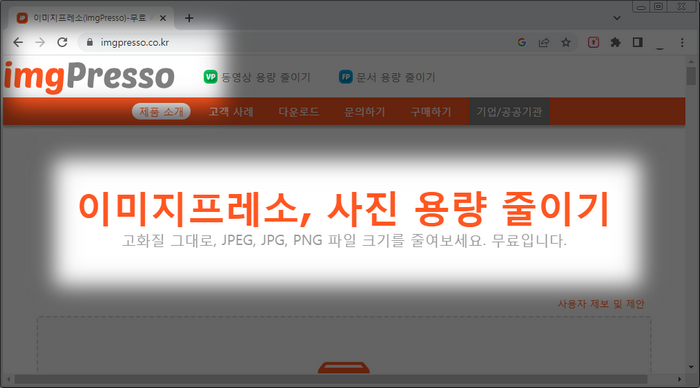The height and width of the screenshot is (388, 700).
Task: Click the dashed upload drop area
Action: pos(344,345)
